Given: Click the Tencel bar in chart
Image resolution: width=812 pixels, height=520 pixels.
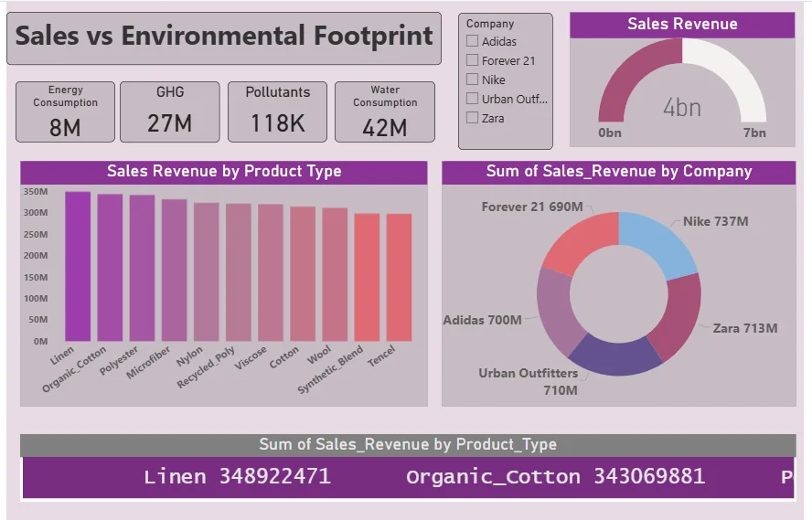Looking at the screenshot, I should 399,278.
